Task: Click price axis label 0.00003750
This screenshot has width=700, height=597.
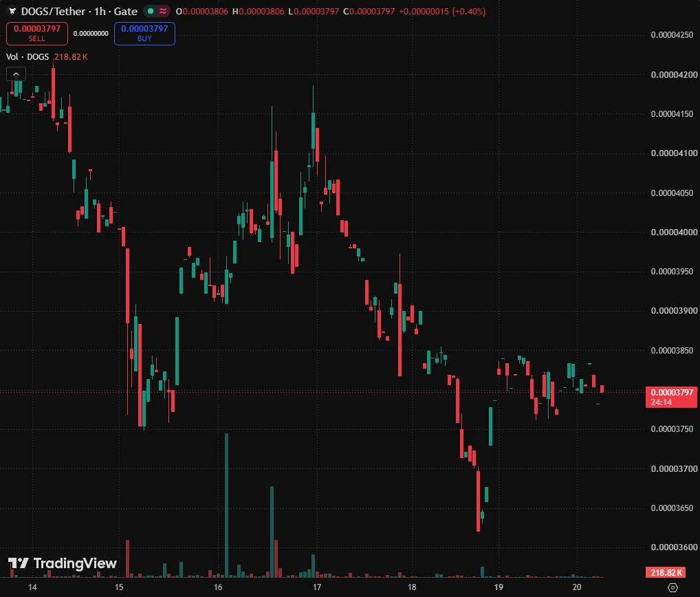Action: click(672, 429)
